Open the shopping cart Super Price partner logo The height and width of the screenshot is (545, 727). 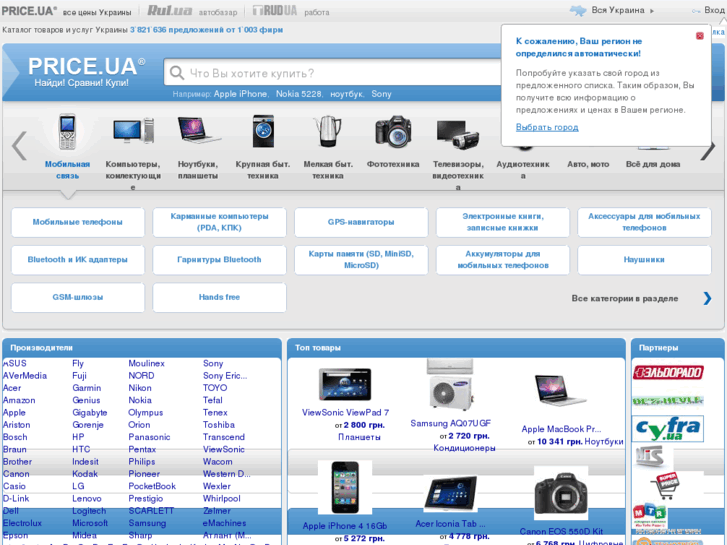click(x=665, y=486)
